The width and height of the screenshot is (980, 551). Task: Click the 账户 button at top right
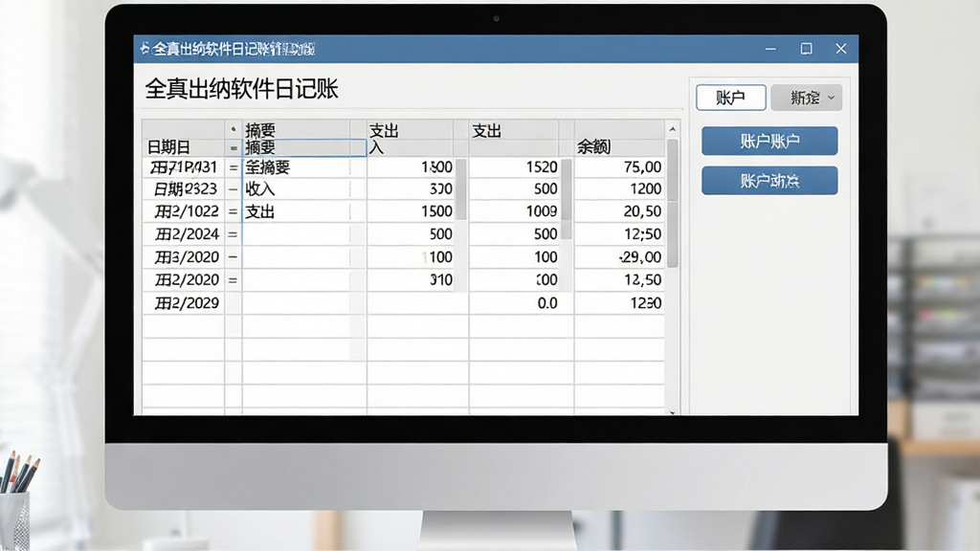coord(730,98)
